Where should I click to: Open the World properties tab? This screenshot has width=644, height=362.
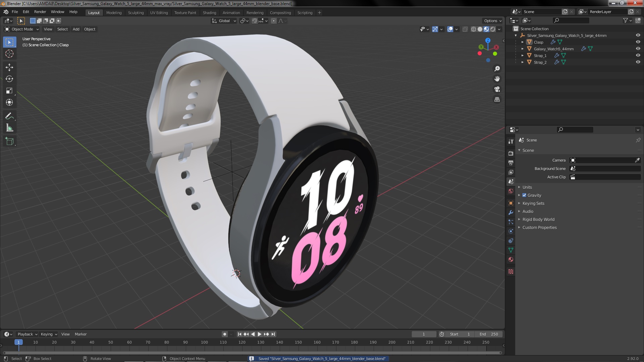511,191
